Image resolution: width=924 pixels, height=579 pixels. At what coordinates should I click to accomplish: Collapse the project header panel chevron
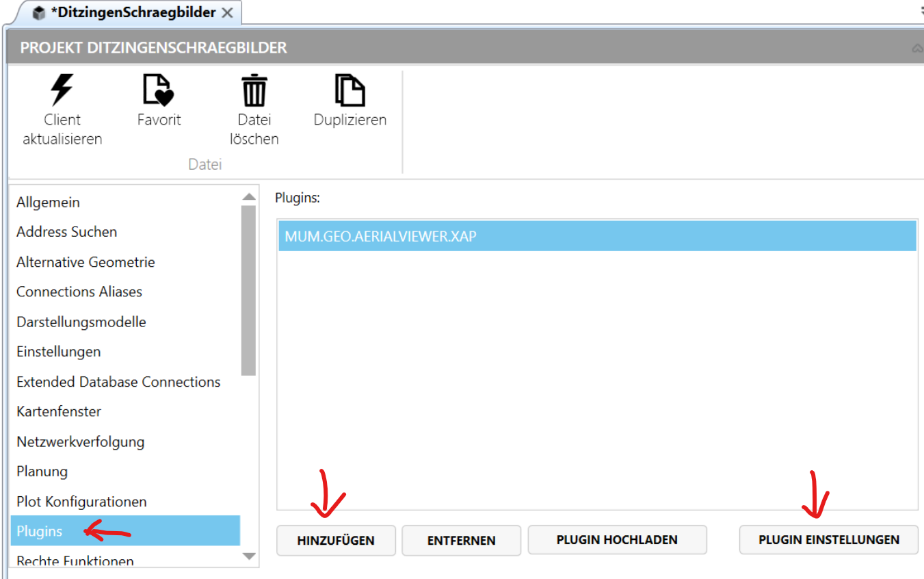click(x=917, y=49)
